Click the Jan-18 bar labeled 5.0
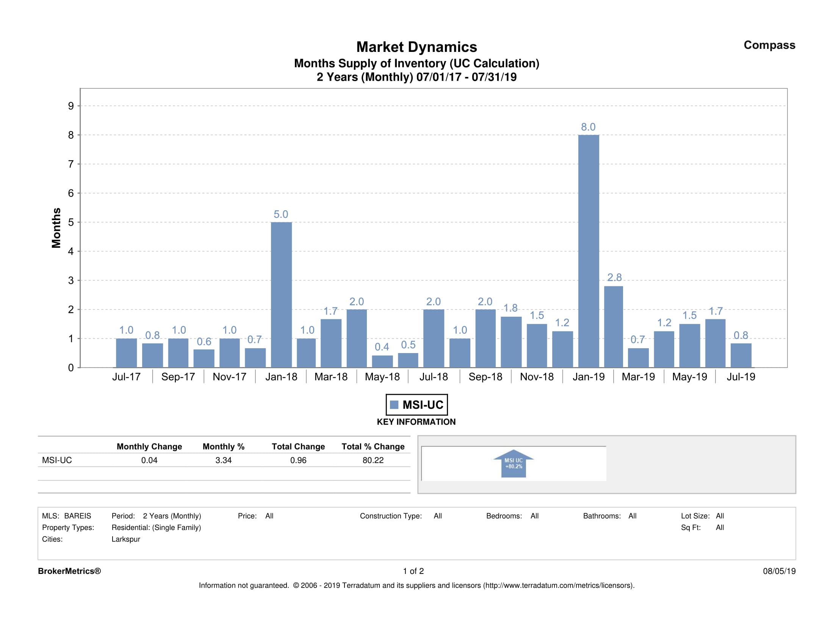The height and width of the screenshot is (644, 833). tap(281, 295)
